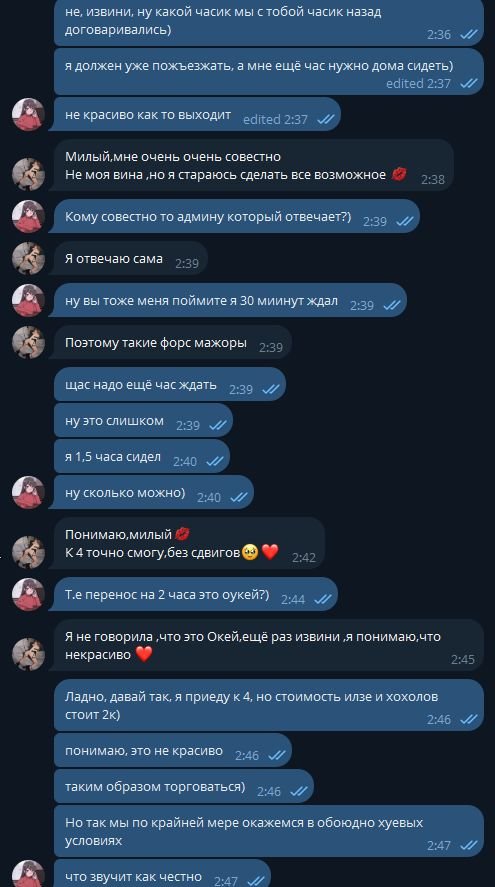
Task: Click read checkmarks on 'я 1,5 часа сидел'
Action: [215, 462]
